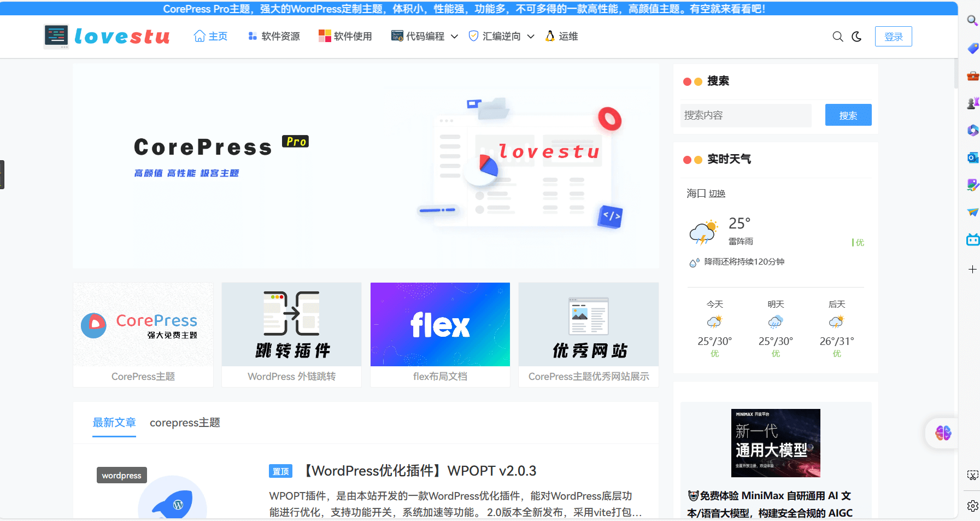The height and width of the screenshot is (521, 980).
Task: Open Edge sidebar Outlook icon
Action: [x=972, y=157]
